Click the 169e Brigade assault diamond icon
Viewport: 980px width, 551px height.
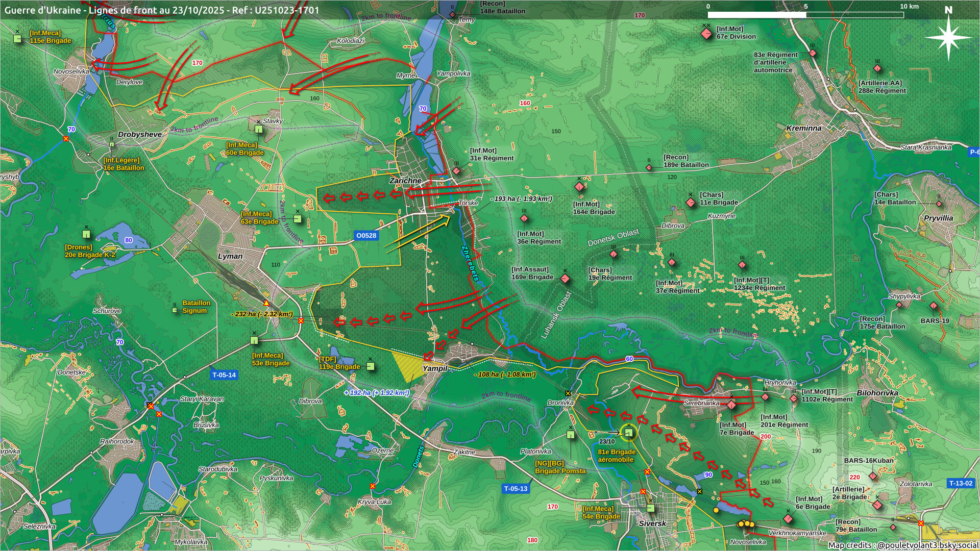pos(565,278)
